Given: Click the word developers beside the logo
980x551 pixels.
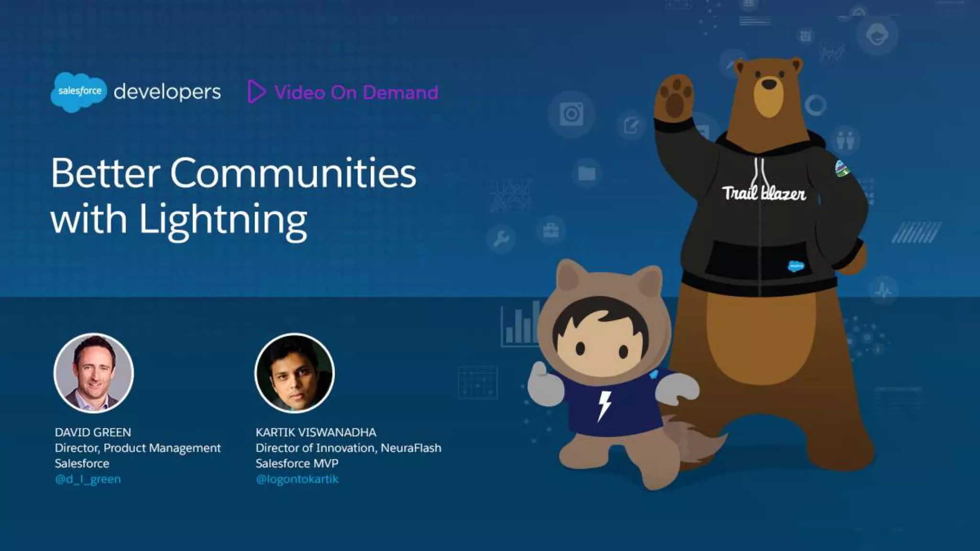Looking at the screenshot, I should (167, 92).
